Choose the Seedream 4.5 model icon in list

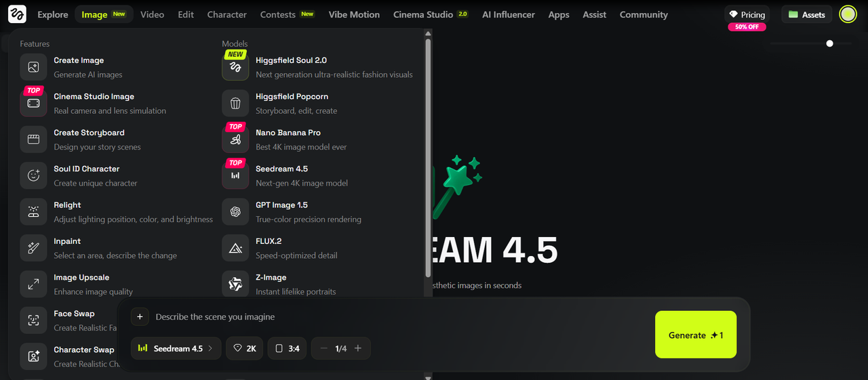click(x=235, y=175)
